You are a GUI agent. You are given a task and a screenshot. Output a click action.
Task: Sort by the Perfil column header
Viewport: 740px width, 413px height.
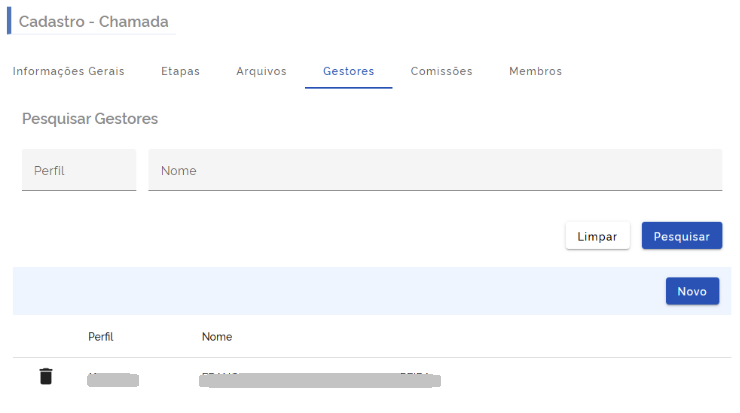101,337
